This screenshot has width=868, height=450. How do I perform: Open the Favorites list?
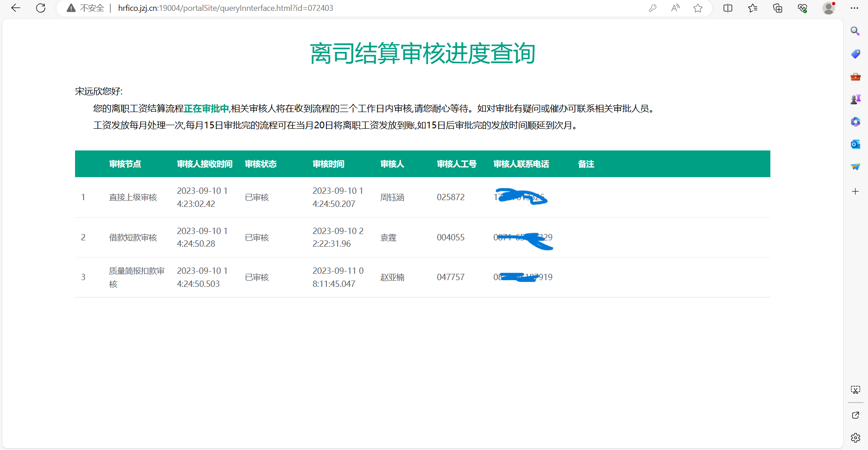click(753, 8)
